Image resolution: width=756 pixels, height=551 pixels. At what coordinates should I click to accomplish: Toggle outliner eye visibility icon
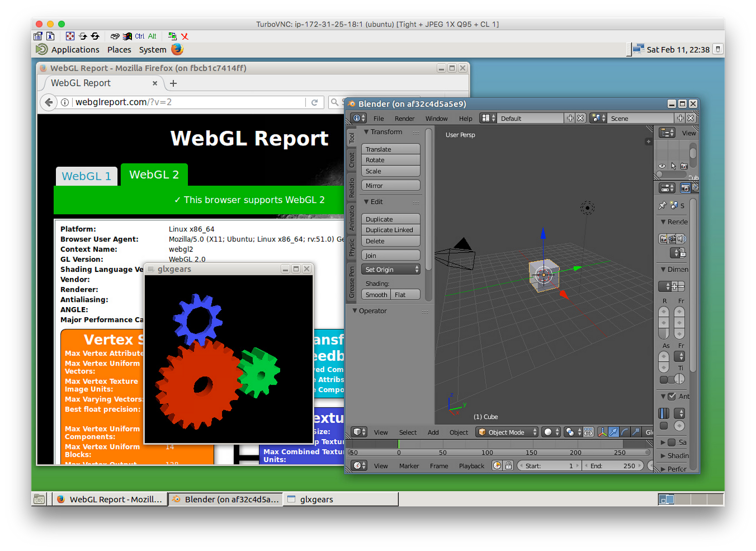click(x=662, y=166)
